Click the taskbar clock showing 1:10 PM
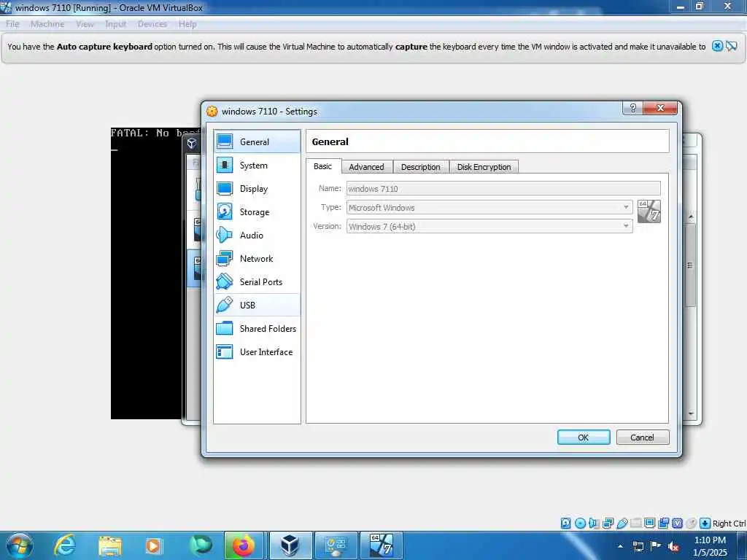 pyautogui.click(x=710, y=546)
